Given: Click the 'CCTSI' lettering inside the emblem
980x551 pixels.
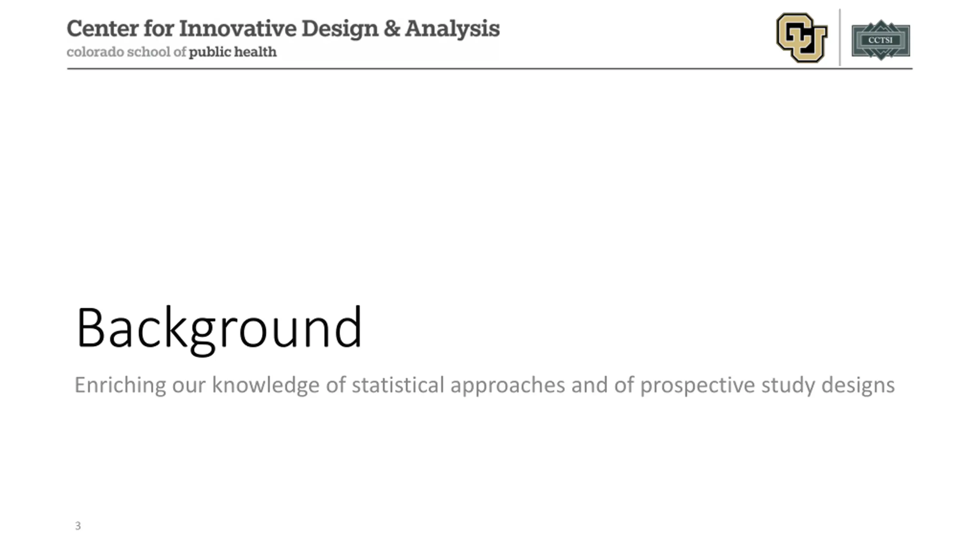Looking at the screenshot, I should [880, 40].
